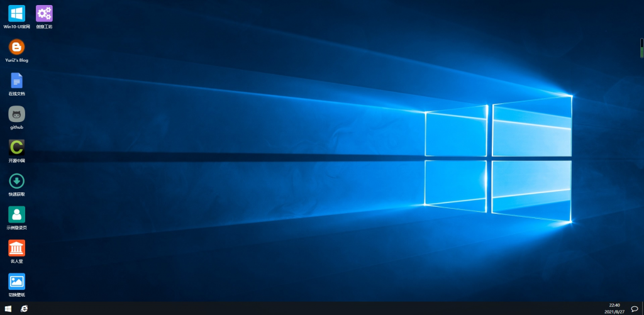
Task: Click the Show desktop strip in the taskbar corner
Action: tap(642, 309)
